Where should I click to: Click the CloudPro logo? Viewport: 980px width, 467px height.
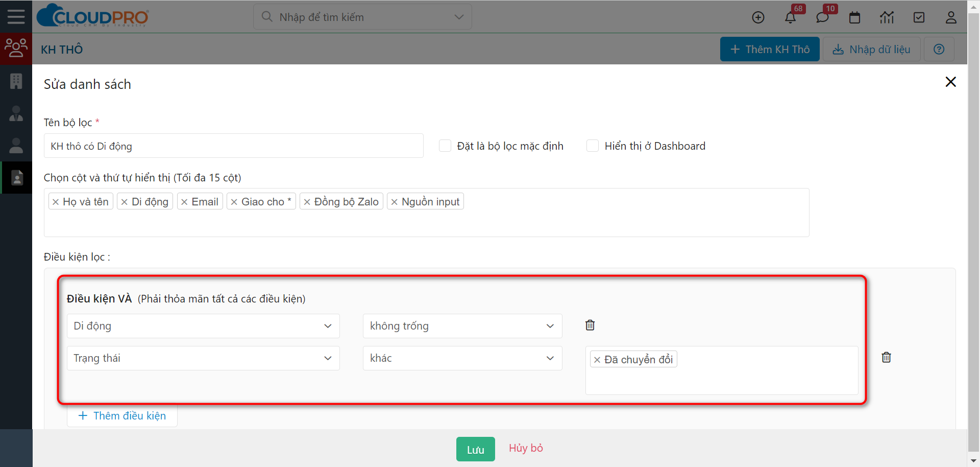point(93,16)
